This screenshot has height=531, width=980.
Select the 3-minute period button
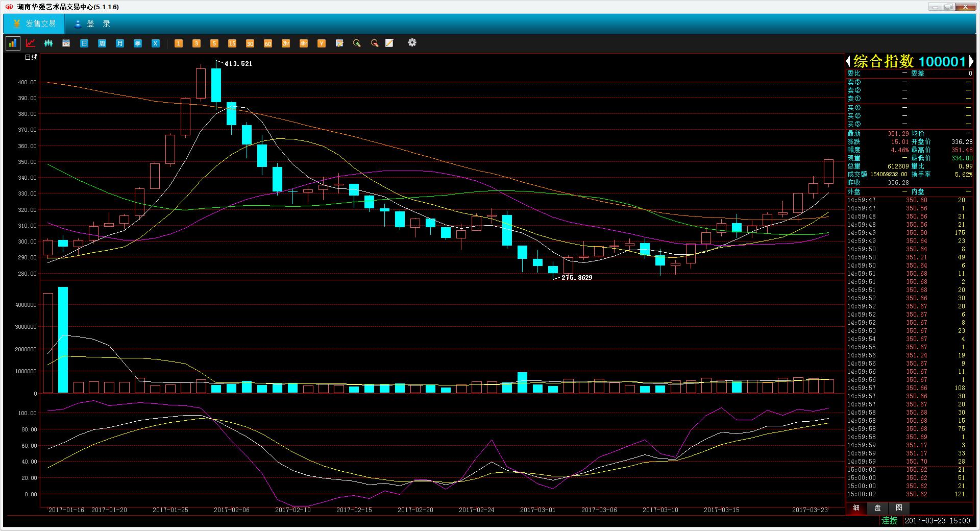coord(197,43)
